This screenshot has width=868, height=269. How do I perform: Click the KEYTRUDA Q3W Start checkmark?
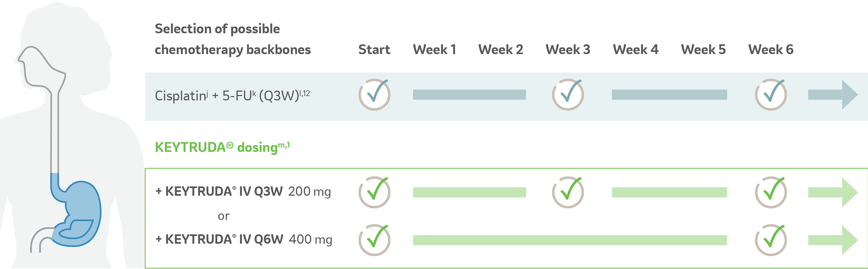coord(374,192)
